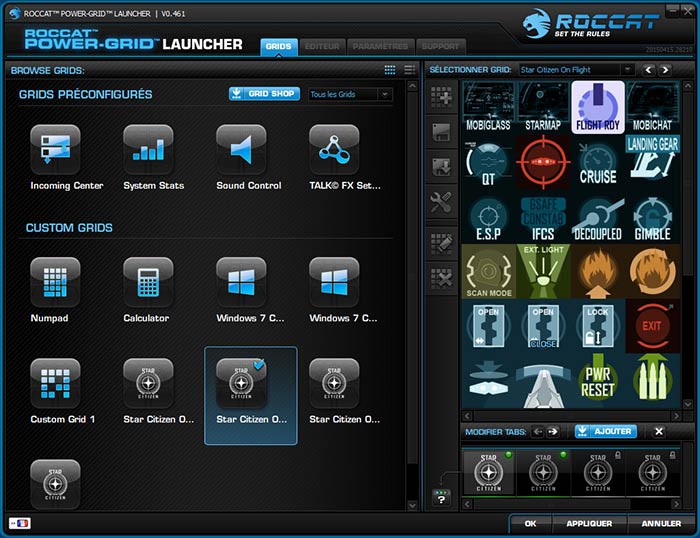The height and width of the screenshot is (538, 700).
Task: Switch to list view of grids
Action: 409,70
